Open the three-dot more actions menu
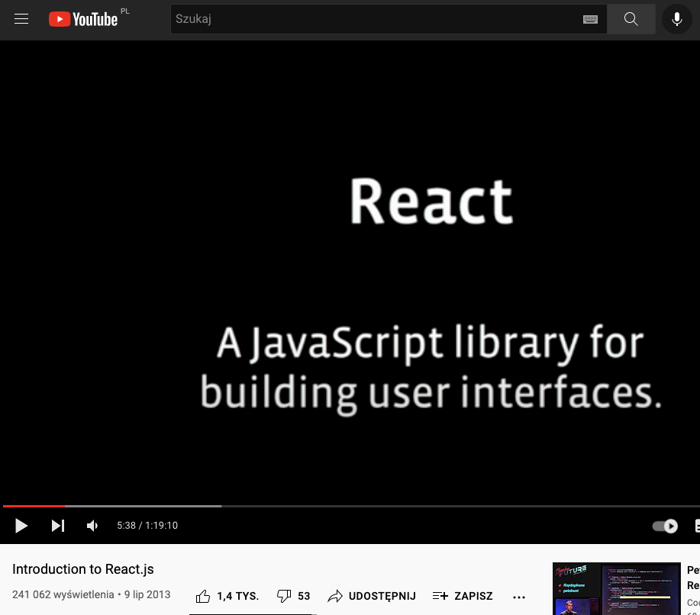The image size is (700, 615). coord(519,597)
